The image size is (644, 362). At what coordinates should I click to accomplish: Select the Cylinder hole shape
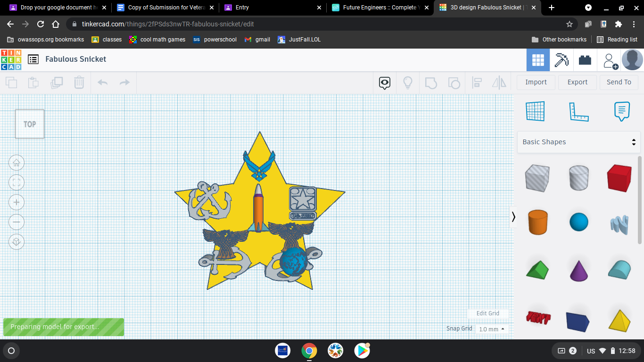click(x=578, y=178)
